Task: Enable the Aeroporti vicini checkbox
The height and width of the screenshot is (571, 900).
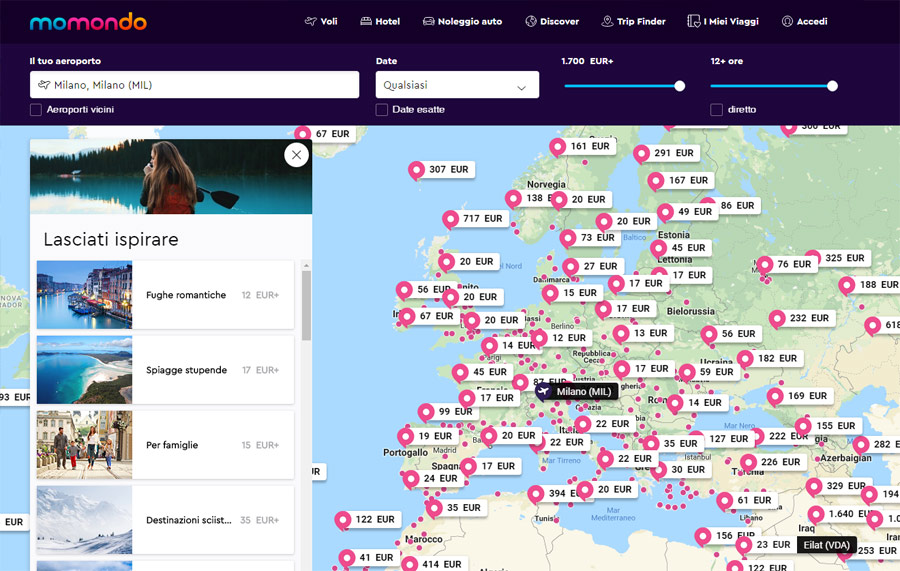Action: (36, 110)
